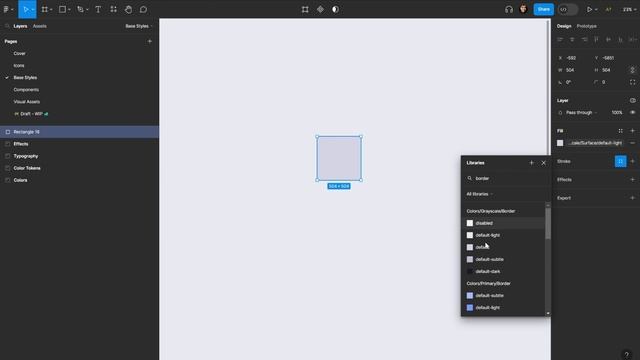
Task: Click the Share button
Action: click(543, 9)
